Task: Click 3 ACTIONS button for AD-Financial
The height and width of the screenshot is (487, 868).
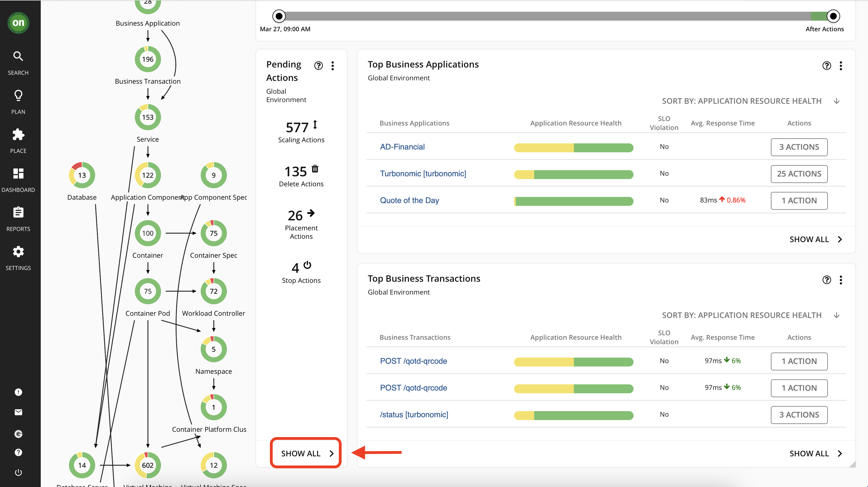Action: coord(799,147)
